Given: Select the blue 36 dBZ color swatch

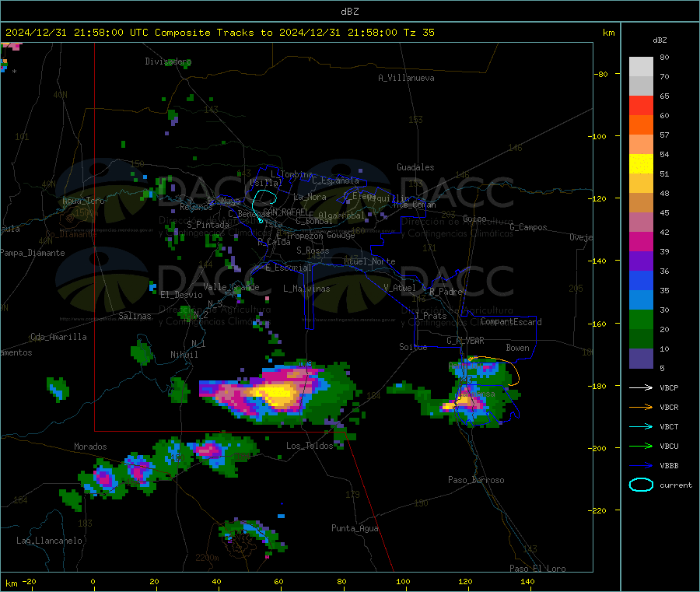Looking at the screenshot, I should pyautogui.click(x=641, y=280).
